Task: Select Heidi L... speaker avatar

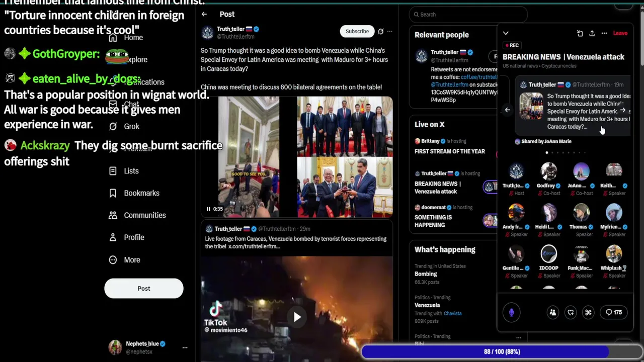Action: (548, 213)
